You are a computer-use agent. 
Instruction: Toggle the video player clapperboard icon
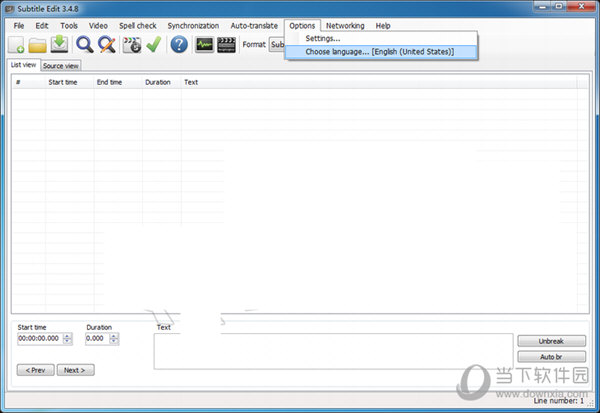pos(227,45)
